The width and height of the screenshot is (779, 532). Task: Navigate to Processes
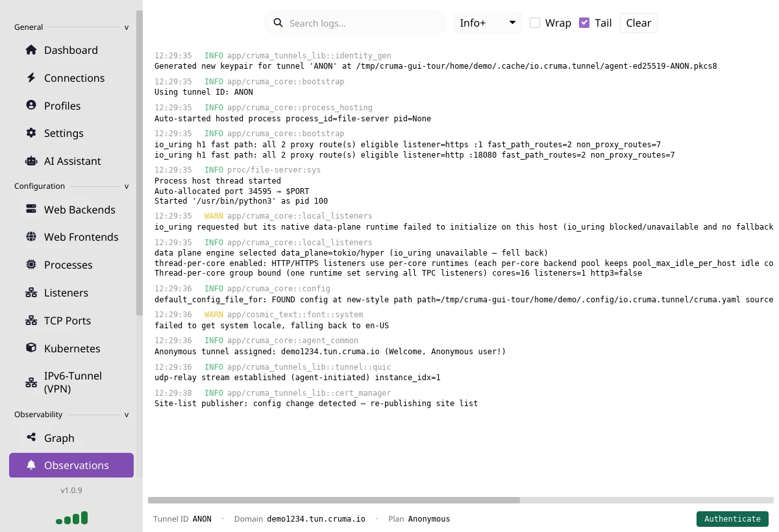pyautogui.click(x=71, y=265)
